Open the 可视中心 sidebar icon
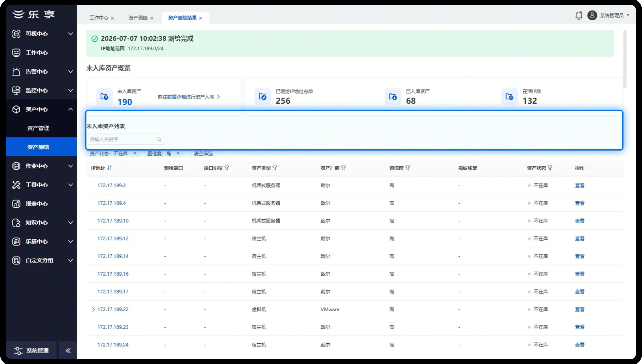 pos(16,34)
